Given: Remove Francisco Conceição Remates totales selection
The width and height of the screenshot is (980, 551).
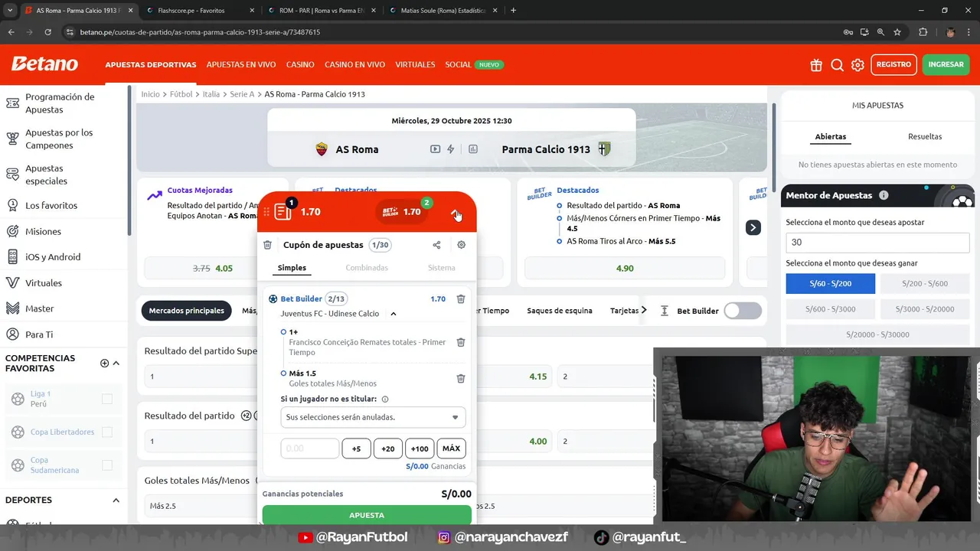Looking at the screenshot, I should 461,342.
